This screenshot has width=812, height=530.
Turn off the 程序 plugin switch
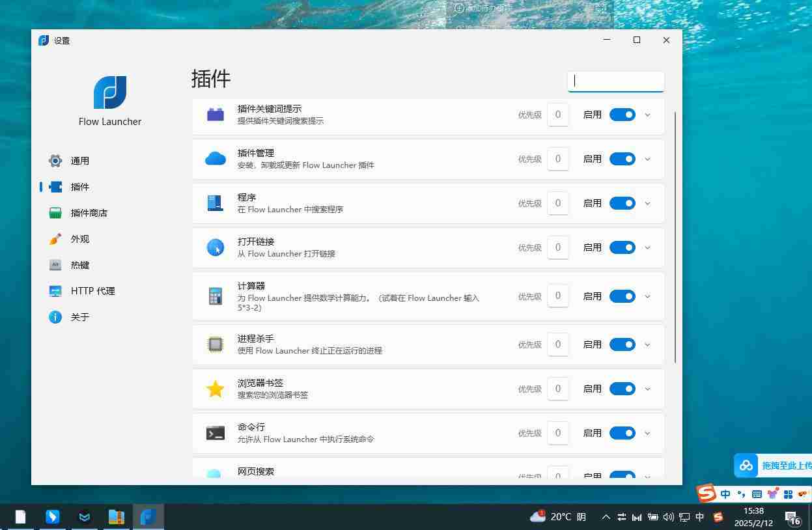coord(622,203)
